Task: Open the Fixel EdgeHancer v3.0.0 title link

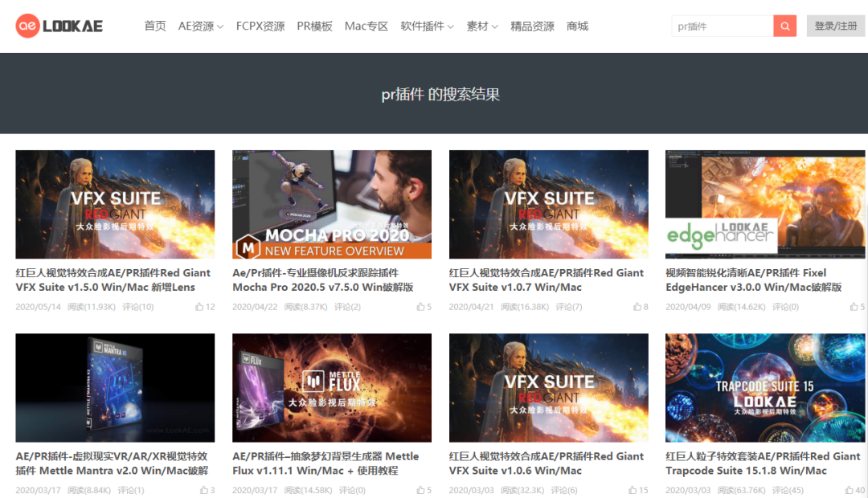Action: coord(753,280)
